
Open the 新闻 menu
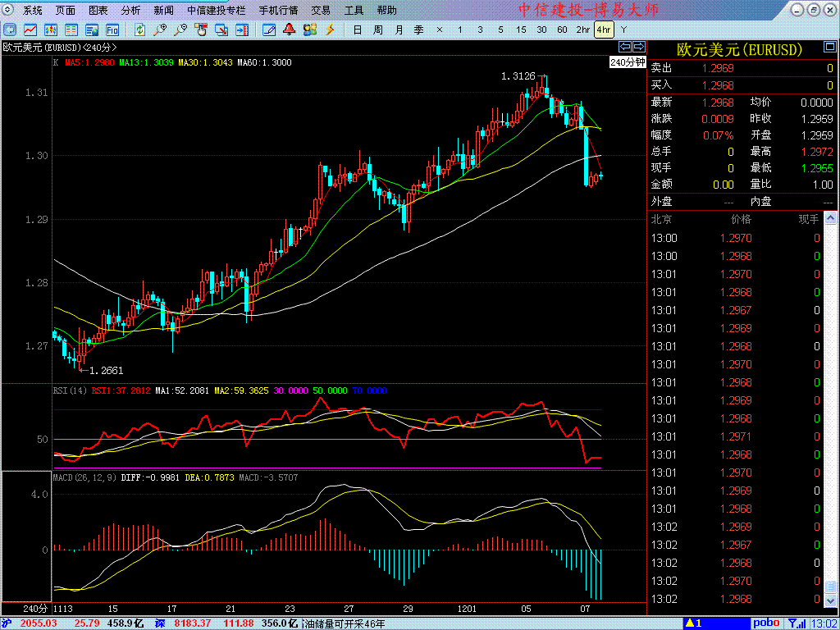point(163,10)
